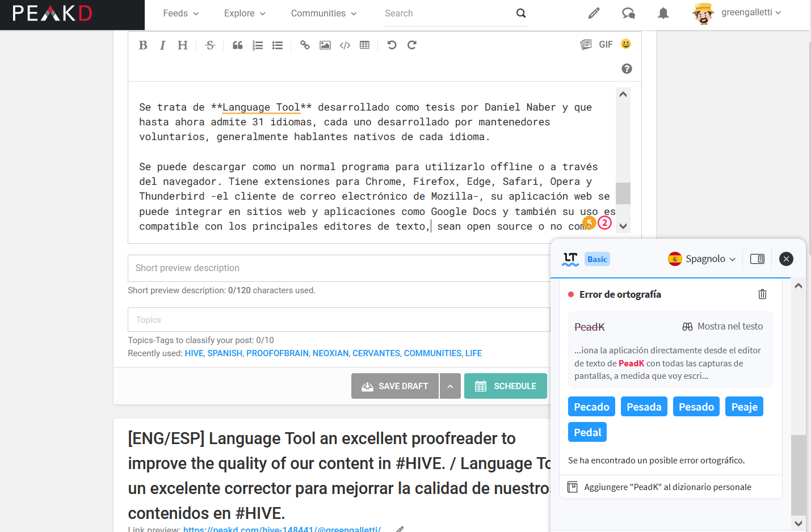Open the link preview URL

pos(282,529)
